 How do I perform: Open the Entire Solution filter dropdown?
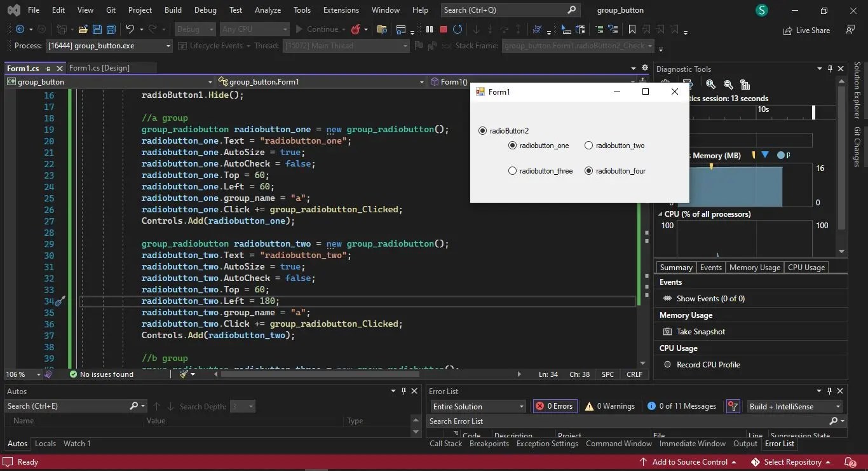[521, 406]
